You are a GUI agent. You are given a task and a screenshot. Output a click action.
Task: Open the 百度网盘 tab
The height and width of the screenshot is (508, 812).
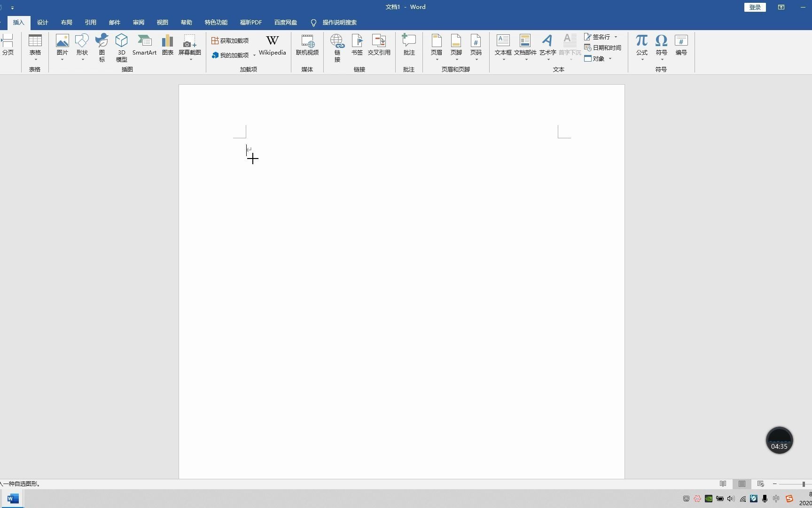286,23
